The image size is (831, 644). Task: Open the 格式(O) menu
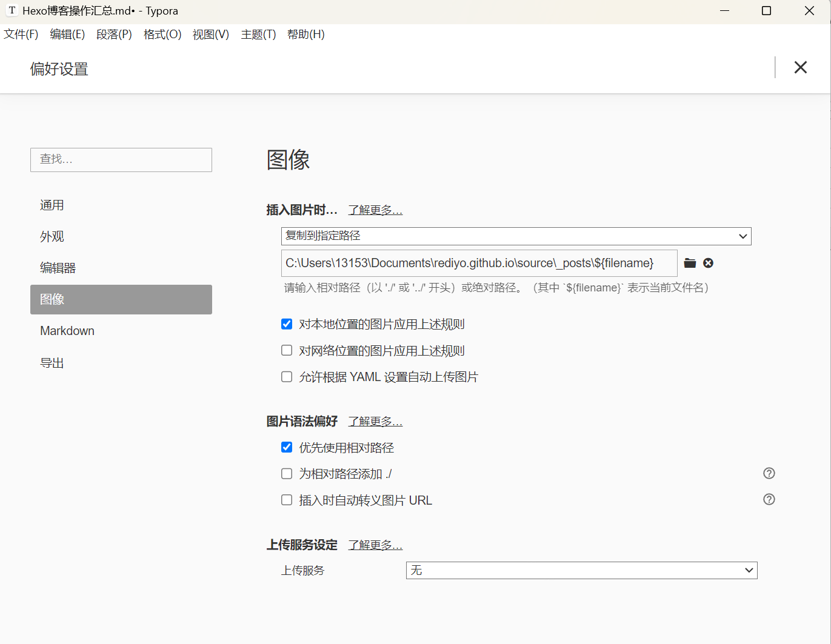162,35
